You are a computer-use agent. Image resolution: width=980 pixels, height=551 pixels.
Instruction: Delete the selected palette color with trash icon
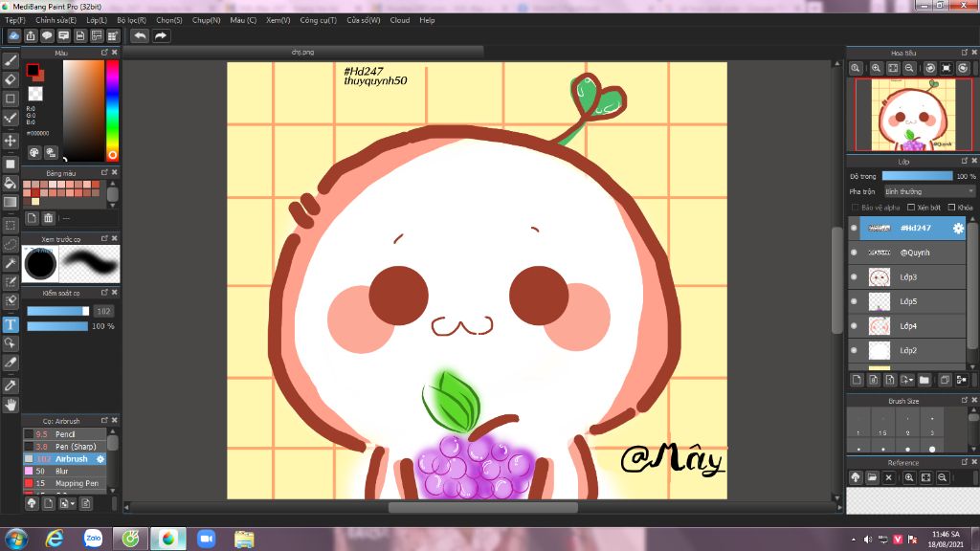point(48,218)
